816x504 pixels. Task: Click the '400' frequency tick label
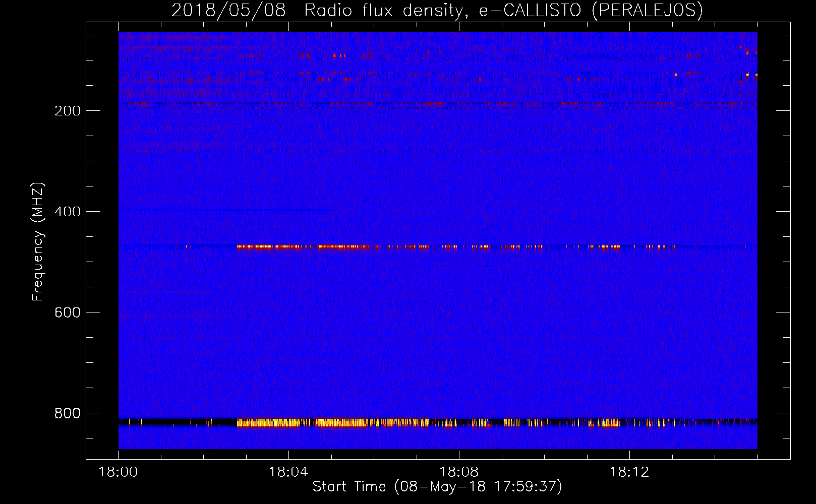coord(68,212)
